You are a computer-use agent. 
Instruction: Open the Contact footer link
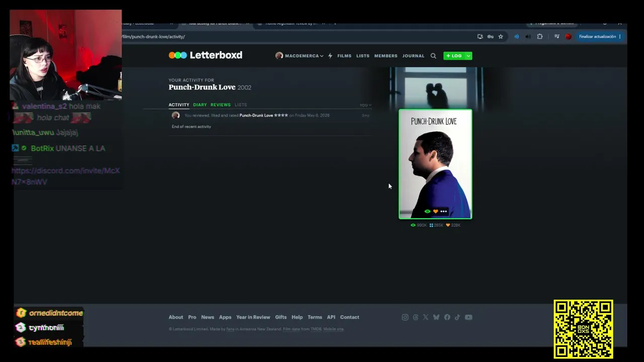(x=350, y=317)
